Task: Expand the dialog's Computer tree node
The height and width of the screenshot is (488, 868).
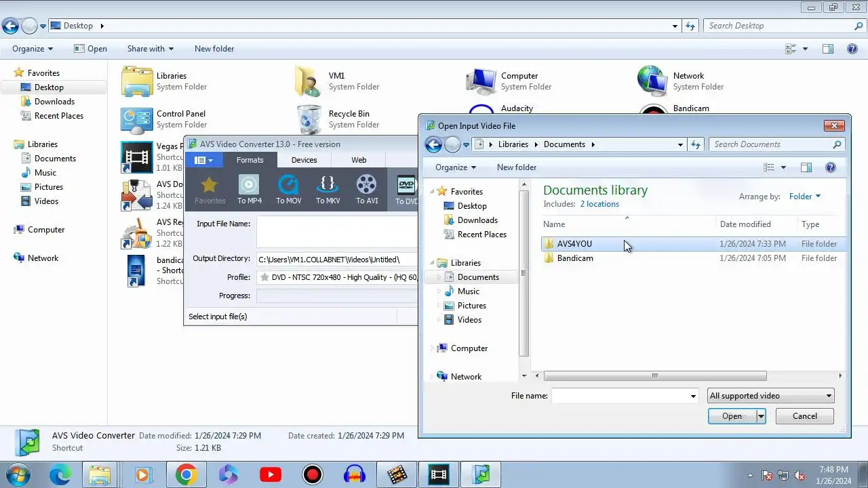Action: click(x=431, y=348)
